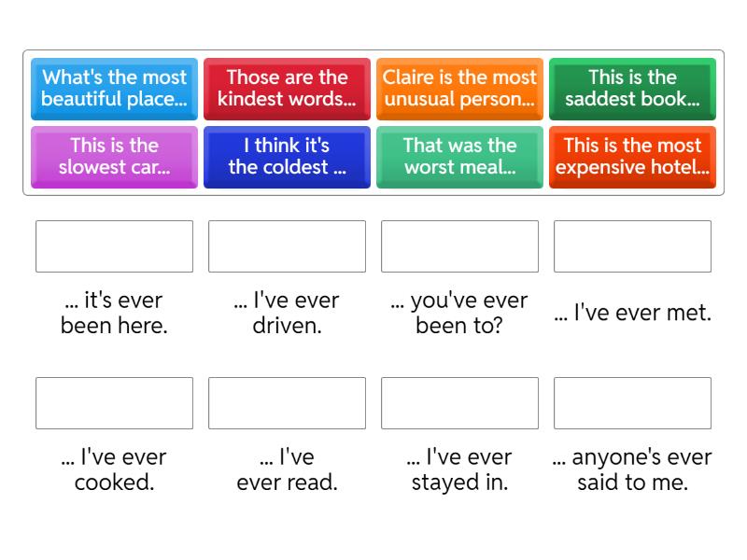Click the empty box above '… I've ever driven.'
The width and height of the screenshot is (747, 560).
tap(287, 245)
